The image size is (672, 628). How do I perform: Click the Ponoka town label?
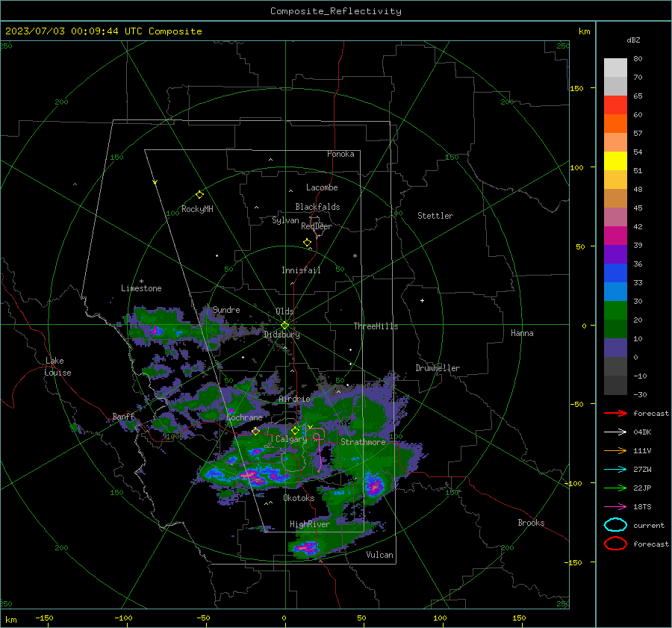click(x=340, y=154)
